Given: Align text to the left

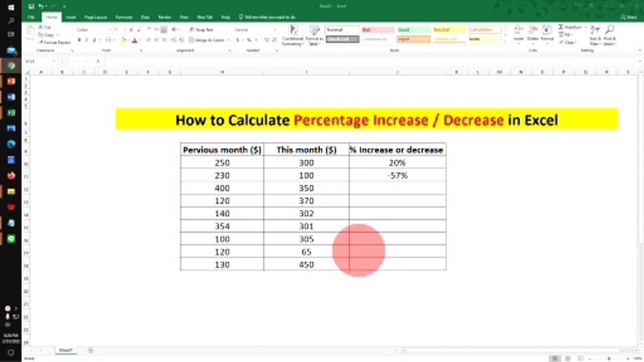Looking at the screenshot, I should coord(149,40).
